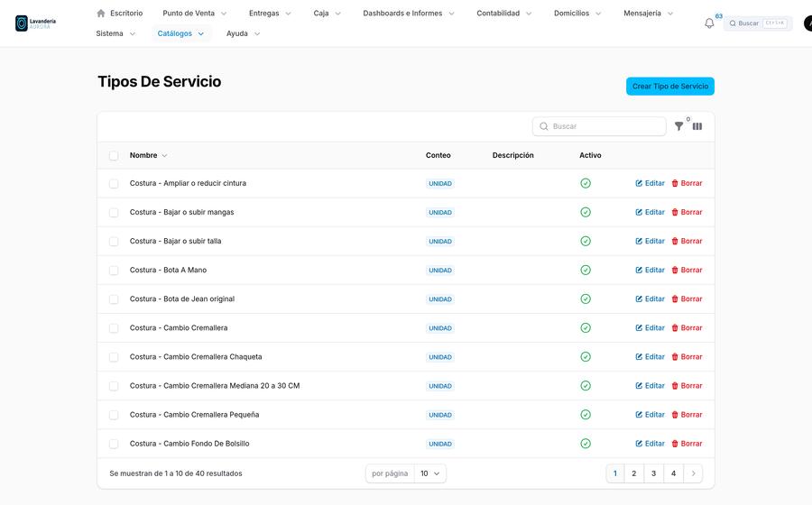
Task: Delete Costura - Bota A Mano
Action: pos(687,271)
